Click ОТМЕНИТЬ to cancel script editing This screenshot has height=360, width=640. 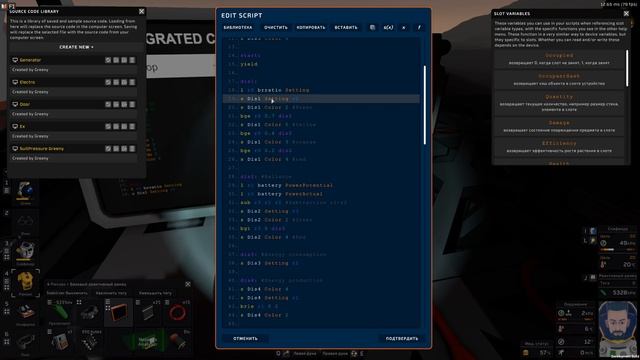[x=245, y=338]
